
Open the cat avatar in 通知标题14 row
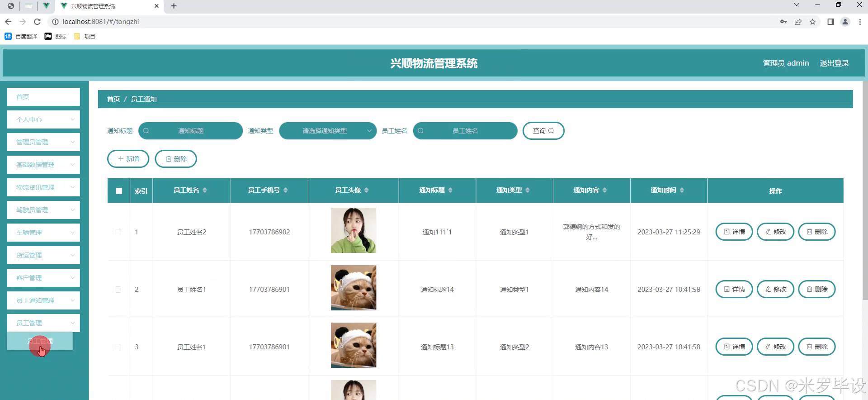click(x=354, y=288)
